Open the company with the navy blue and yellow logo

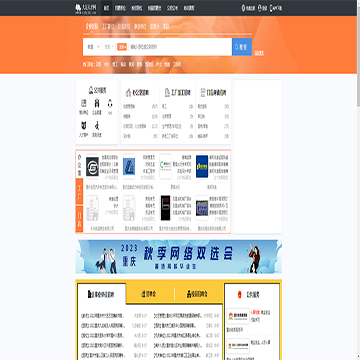pos(202,166)
